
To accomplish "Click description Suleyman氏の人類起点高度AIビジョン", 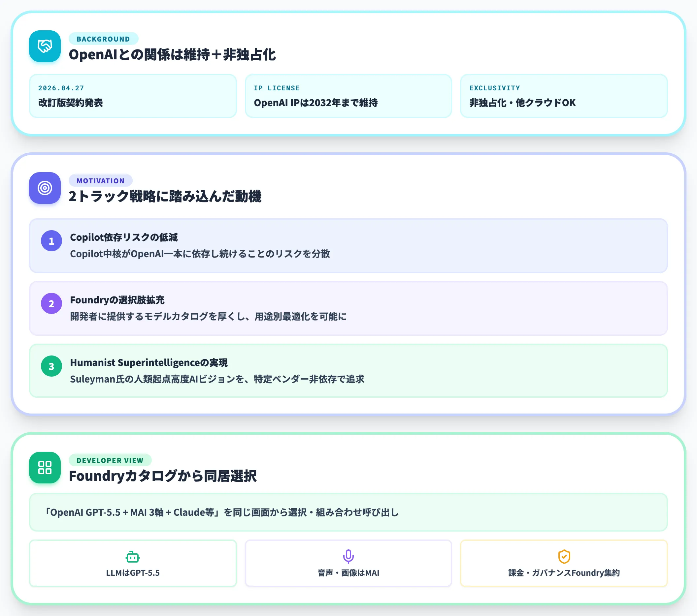I will point(217,379).
